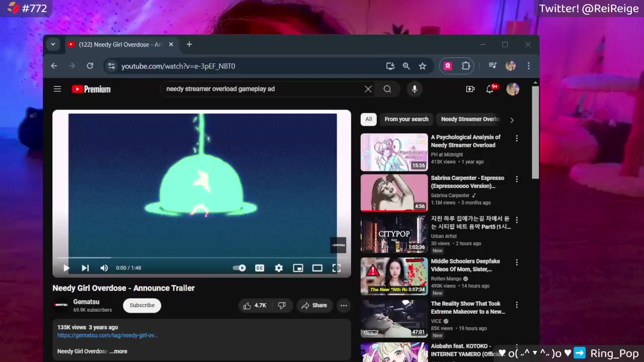Dislike the video
Screen dimensions: 644x362
(282, 305)
